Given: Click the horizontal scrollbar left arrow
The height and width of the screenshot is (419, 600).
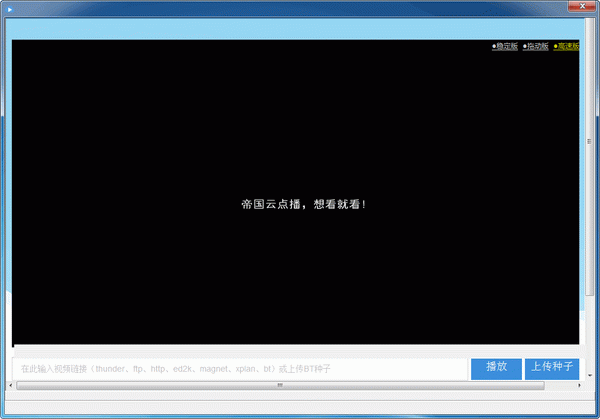Looking at the screenshot, I should pos(10,385).
